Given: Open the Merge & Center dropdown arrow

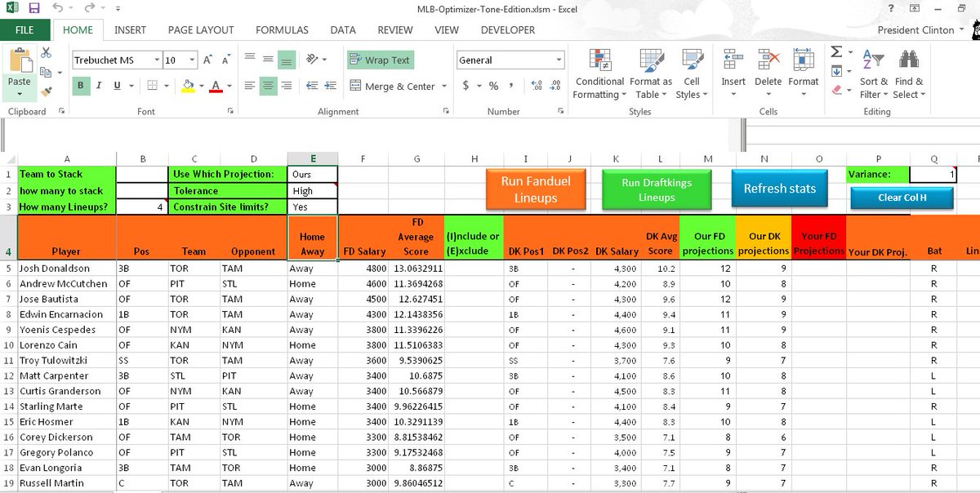Looking at the screenshot, I should [444, 86].
